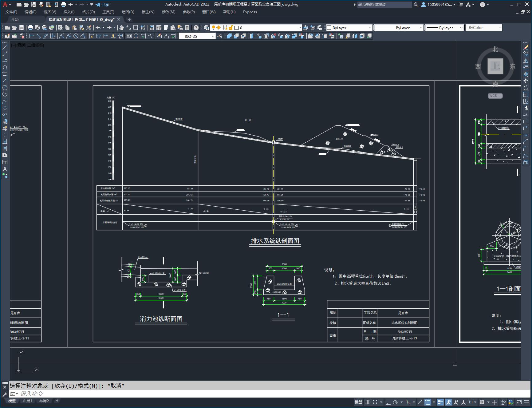
Task: Open the Express menu
Action: 250,12
